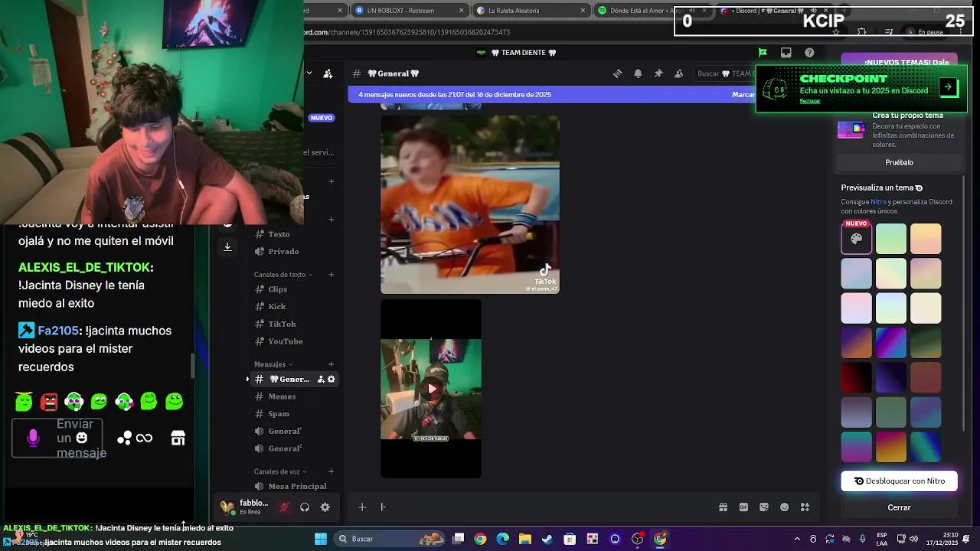Viewport: 980px width, 551px height.
Task: Click shop storefront icon in chat overlay
Action: [x=178, y=438]
